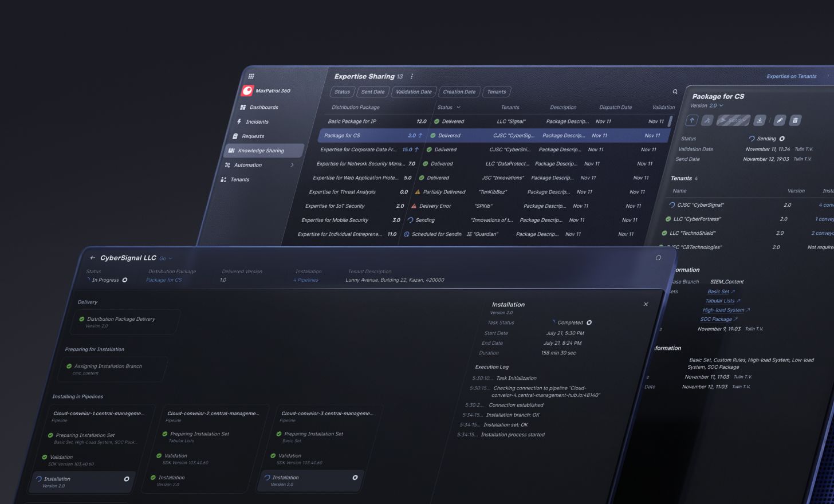This screenshot has width=834, height=504.
Task: Click the Status filter chip
Action: (x=342, y=92)
